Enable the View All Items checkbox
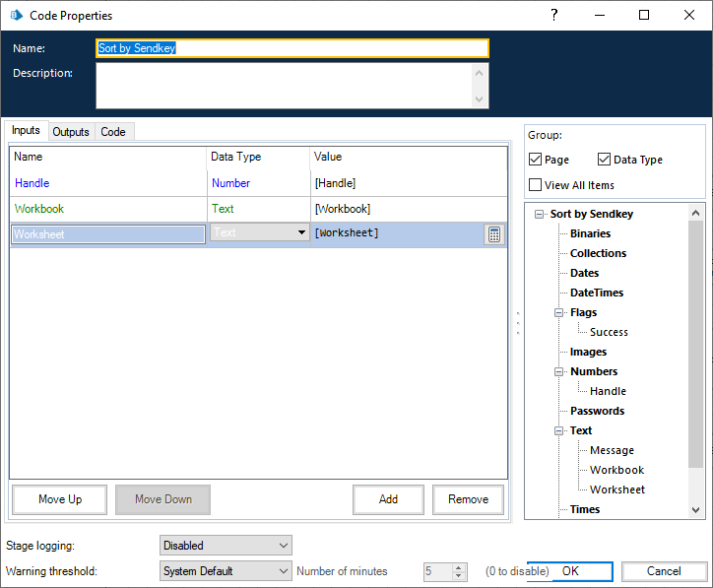This screenshot has width=713, height=588. [535, 184]
